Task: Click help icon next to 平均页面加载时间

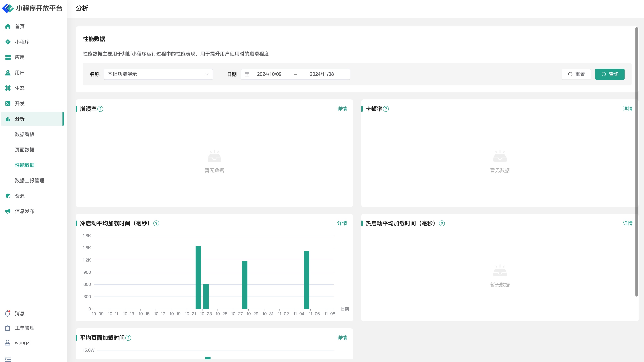Action: click(x=128, y=338)
